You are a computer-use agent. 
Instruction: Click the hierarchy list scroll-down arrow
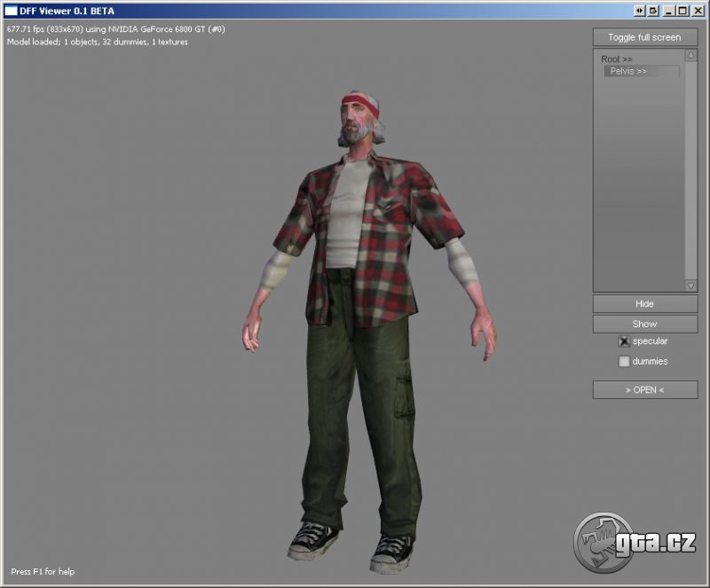pos(691,286)
